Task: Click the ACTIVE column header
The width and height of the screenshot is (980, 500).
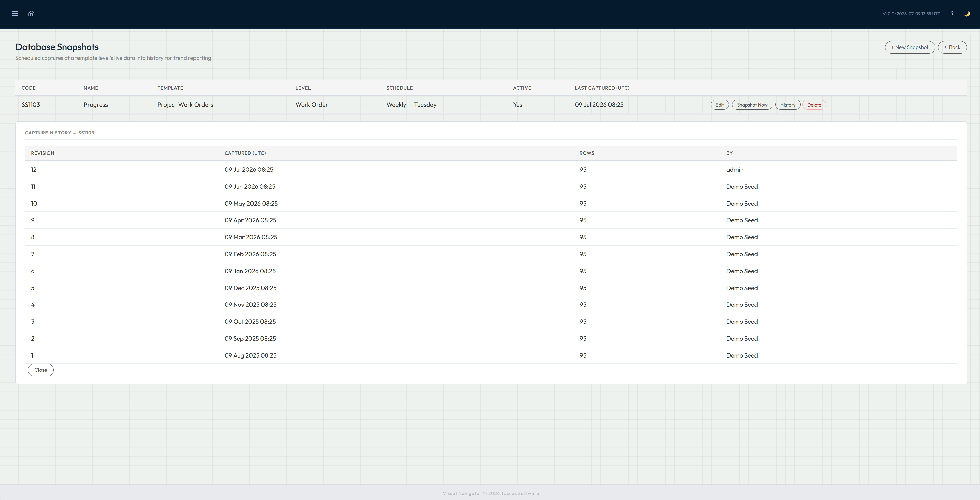Action: click(522, 88)
